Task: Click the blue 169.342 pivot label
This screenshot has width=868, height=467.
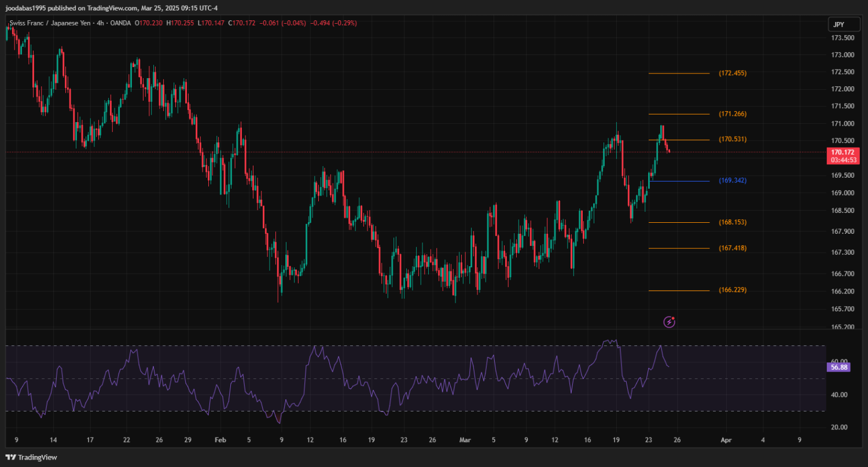Action: (733, 181)
